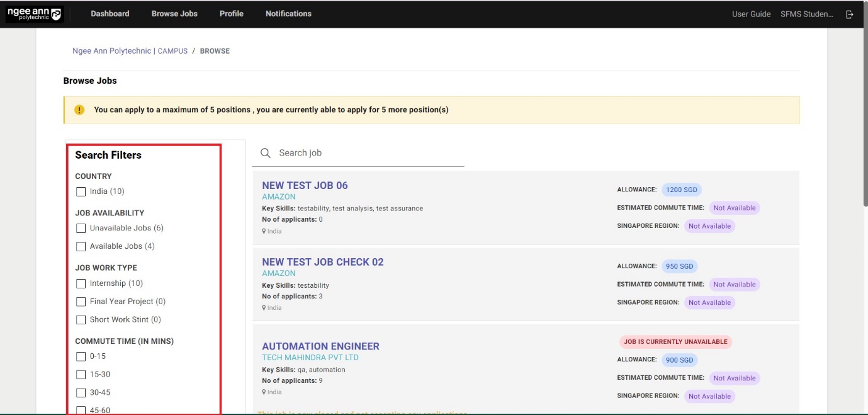
Task: Check the Short Work Stint option
Action: pyautogui.click(x=81, y=320)
